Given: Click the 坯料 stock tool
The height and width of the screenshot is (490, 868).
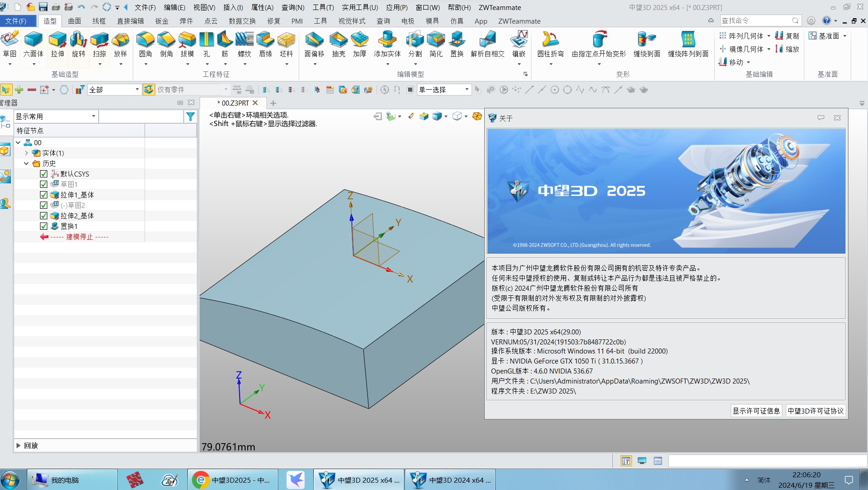Looking at the screenshot, I should (x=286, y=44).
